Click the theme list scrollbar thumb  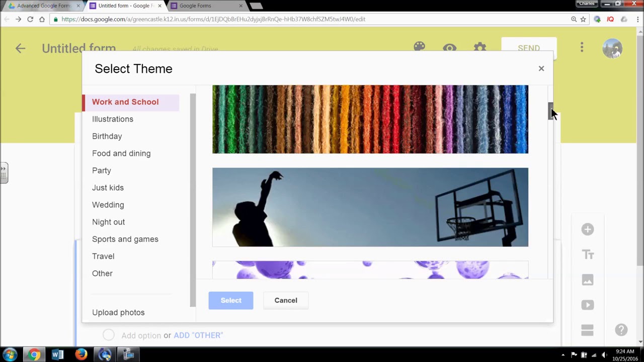(x=551, y=111)
